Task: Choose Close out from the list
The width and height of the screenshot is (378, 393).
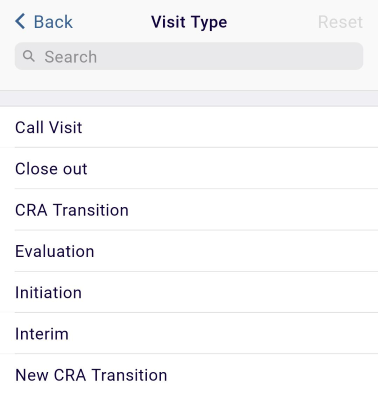Action: (189, 168)
